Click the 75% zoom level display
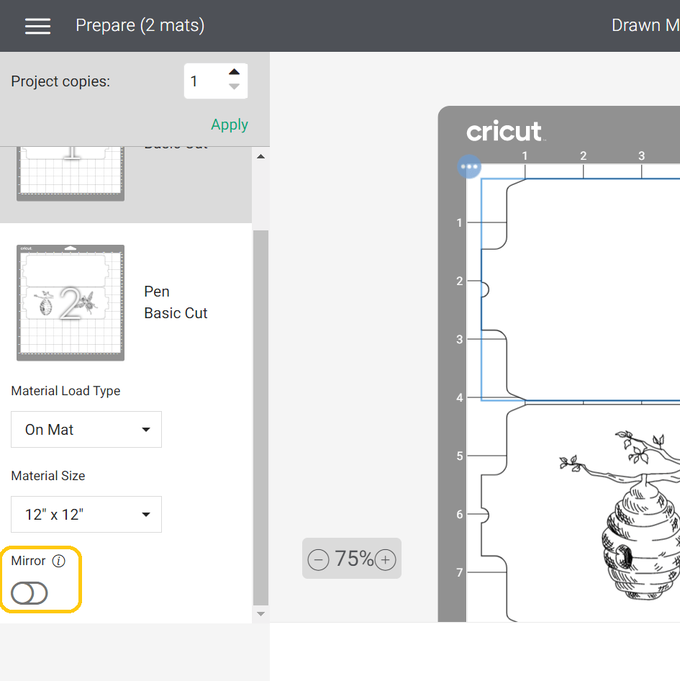Viewport: 680px width, 681px height. pyautogui.click(x=353, y=559)
